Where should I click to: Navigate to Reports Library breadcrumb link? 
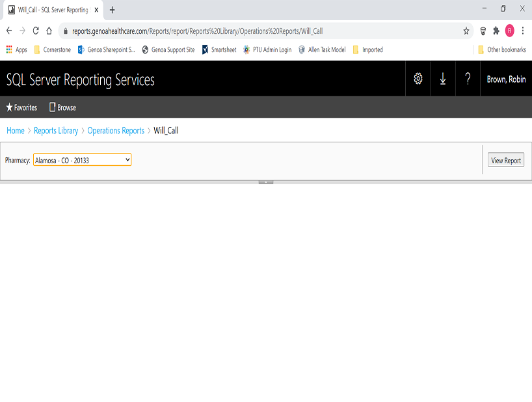point(56,131)
